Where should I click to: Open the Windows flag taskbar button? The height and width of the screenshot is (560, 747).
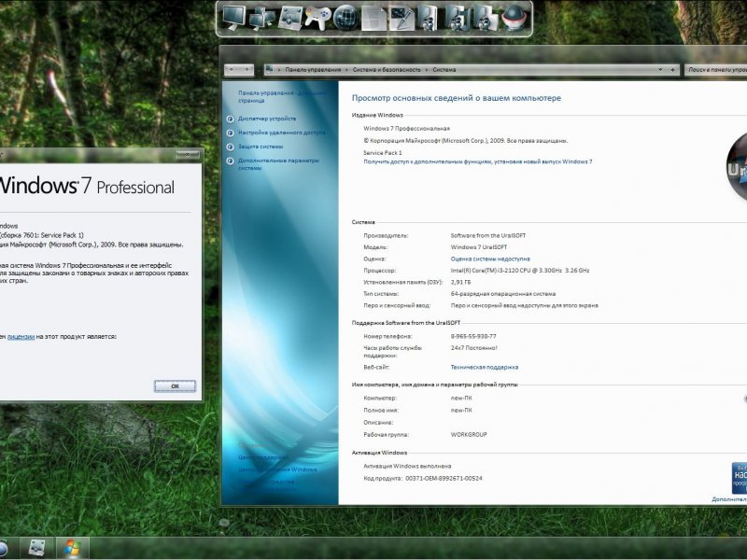pyautogui.click(x=73, y=548)
